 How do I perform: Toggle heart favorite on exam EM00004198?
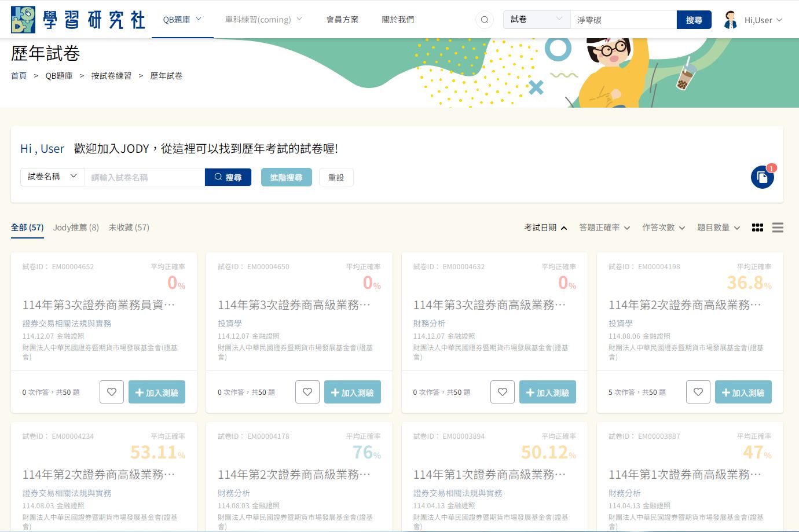698,392
